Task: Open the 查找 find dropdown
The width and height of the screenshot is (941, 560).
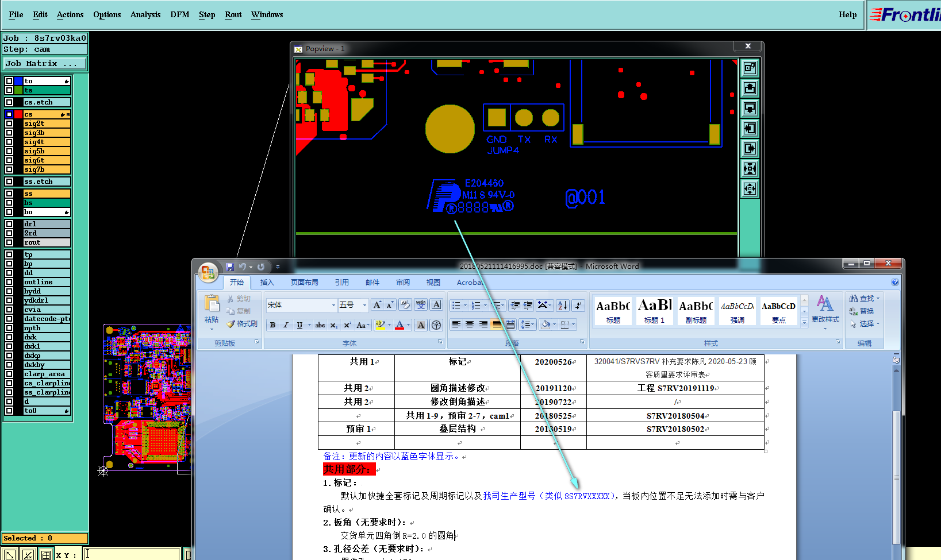Action: click(x=864, y=299)
